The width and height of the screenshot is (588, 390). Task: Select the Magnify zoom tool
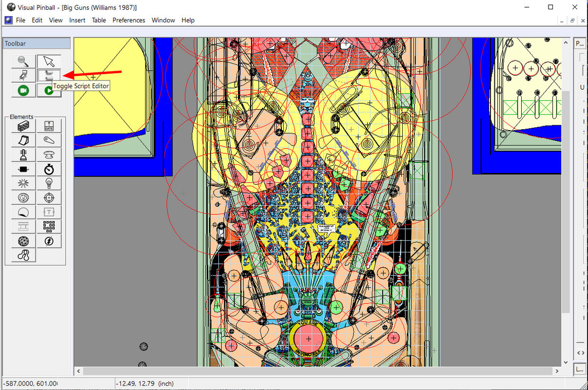click(x=24, y=61)
